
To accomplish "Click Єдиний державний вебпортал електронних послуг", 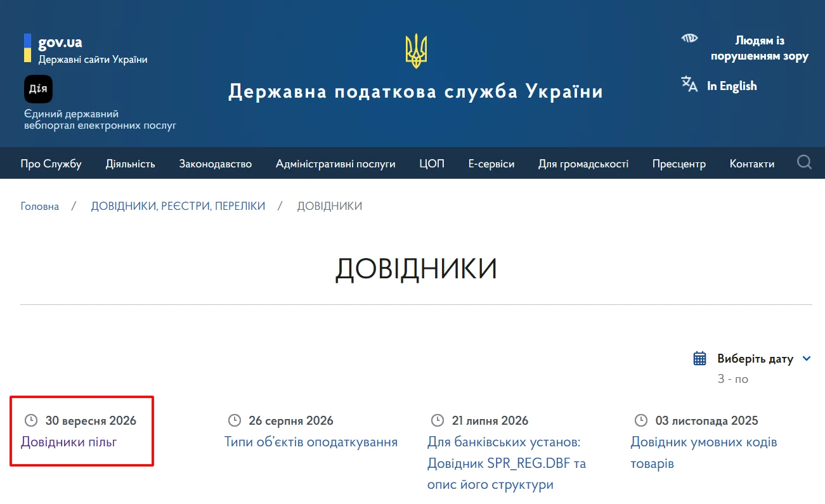I will [100, 120].
